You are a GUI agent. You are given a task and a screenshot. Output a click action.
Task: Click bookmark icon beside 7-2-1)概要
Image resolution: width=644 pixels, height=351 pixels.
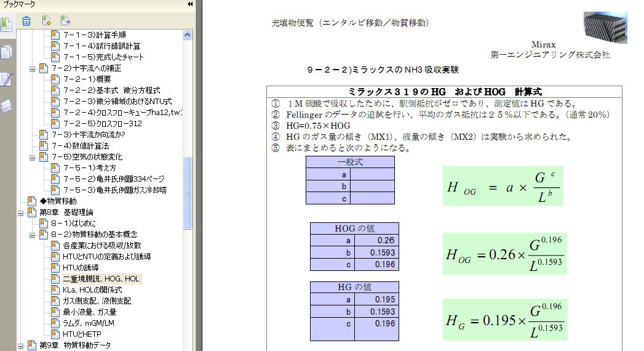[x=55, y=79]
